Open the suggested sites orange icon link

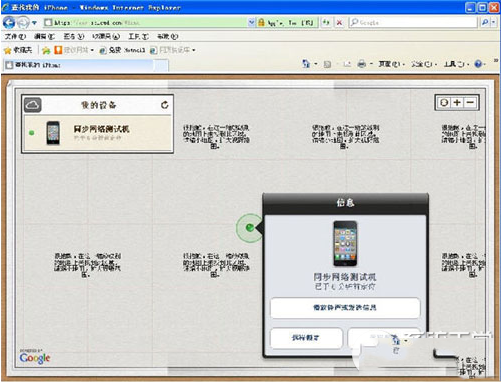[74, 50]
